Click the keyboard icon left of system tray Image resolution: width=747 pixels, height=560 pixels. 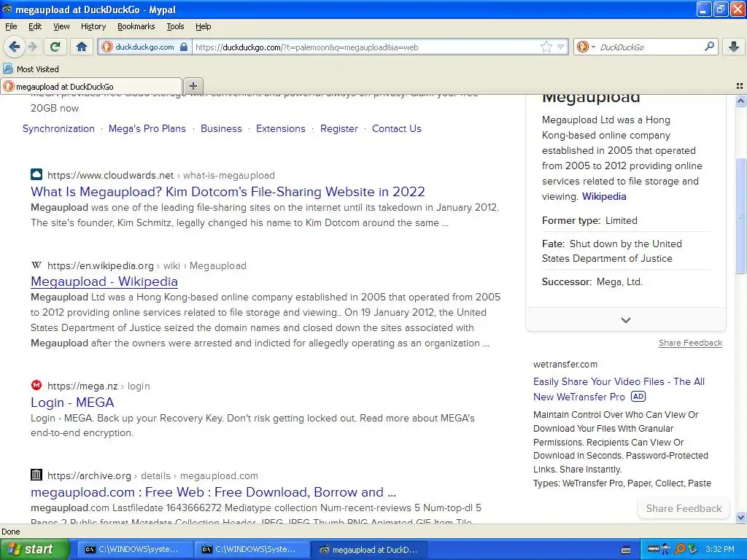[626, 550]
